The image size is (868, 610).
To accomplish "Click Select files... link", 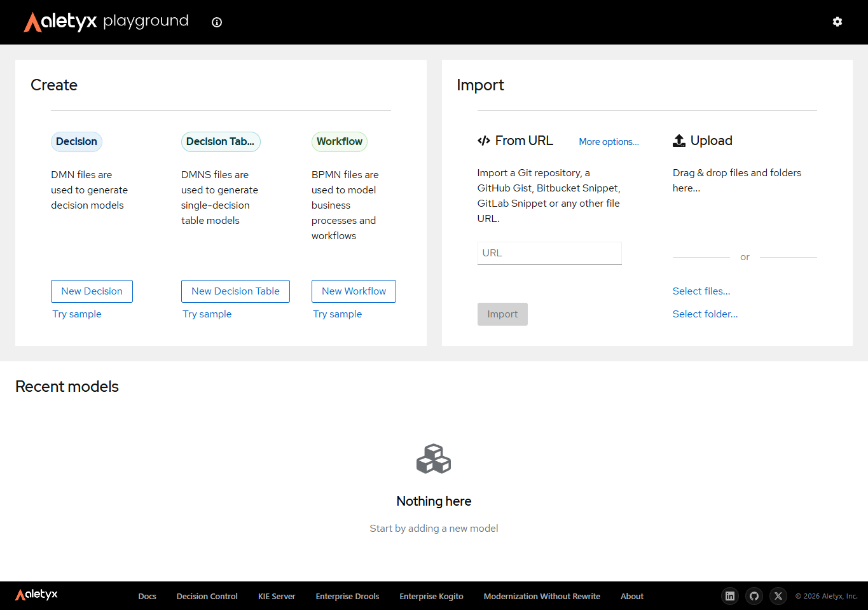I will click(x=701, y=291).
